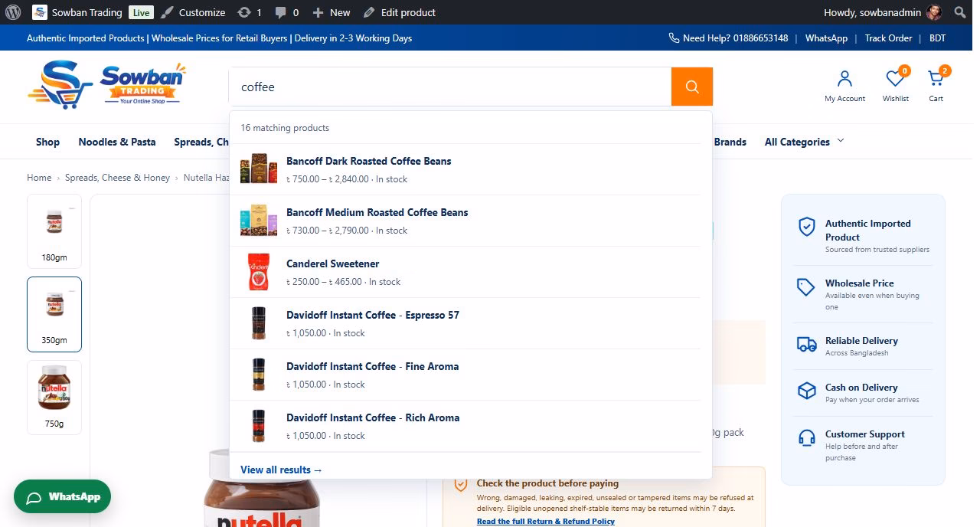Viewport: 980px width, 527px height.
Task: Open the floating WhatsApp chat button
Action: click(x=63, y=497)
